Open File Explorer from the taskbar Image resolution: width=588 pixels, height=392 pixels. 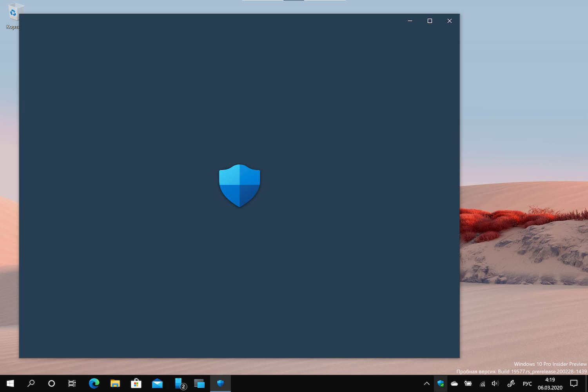[115, 383]
